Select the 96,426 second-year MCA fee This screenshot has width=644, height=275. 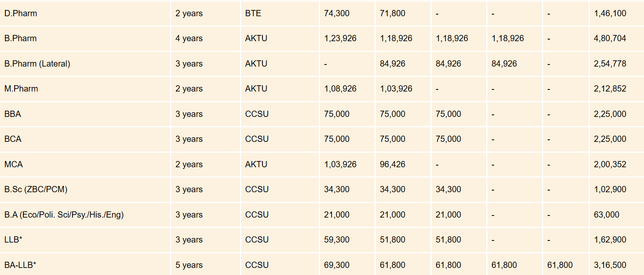coord(392,164)
